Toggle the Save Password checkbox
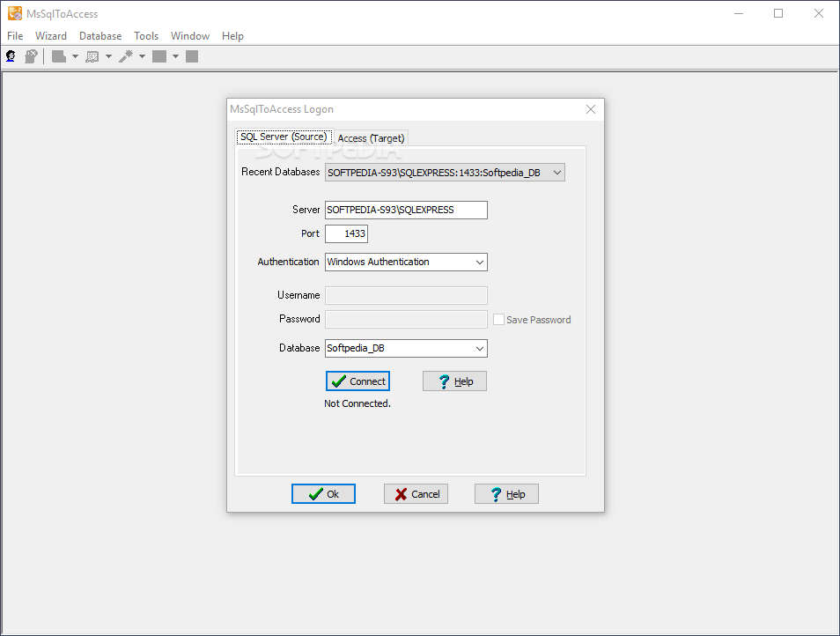840x636 pixels. (498, 320)
